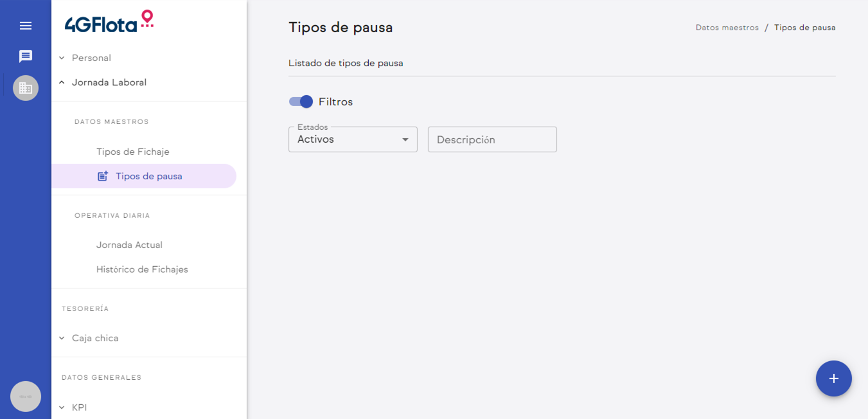Click the user avatar at bottom left
The image size is (868, 419).
(x=26, y=397)
